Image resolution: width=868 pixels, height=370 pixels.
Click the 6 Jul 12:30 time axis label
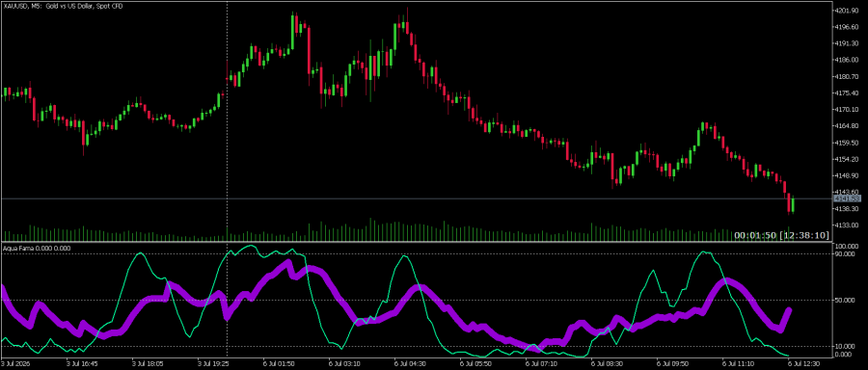pyautogui.click(x=803, y=364)
